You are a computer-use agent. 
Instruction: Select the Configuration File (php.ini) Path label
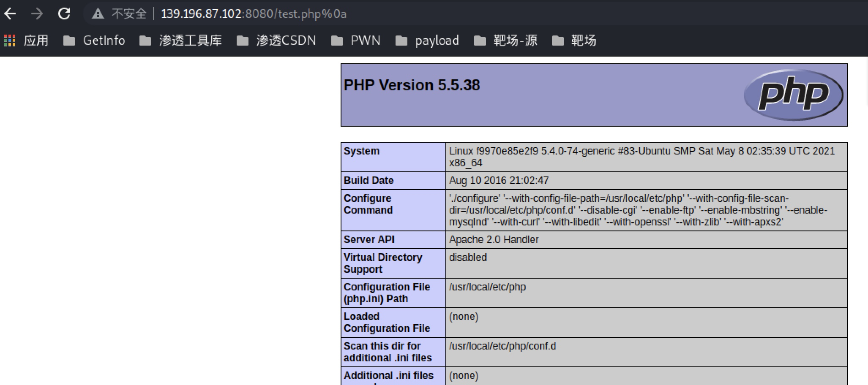(387, 293)
